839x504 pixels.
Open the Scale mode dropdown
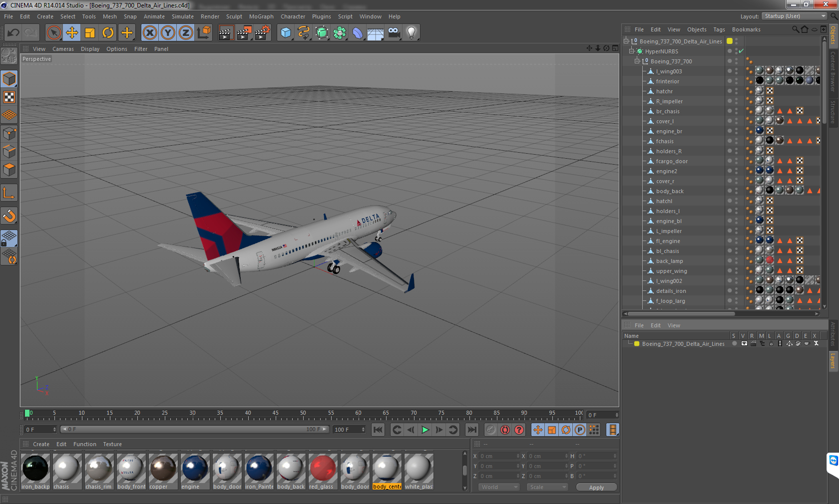coord(548,487)
